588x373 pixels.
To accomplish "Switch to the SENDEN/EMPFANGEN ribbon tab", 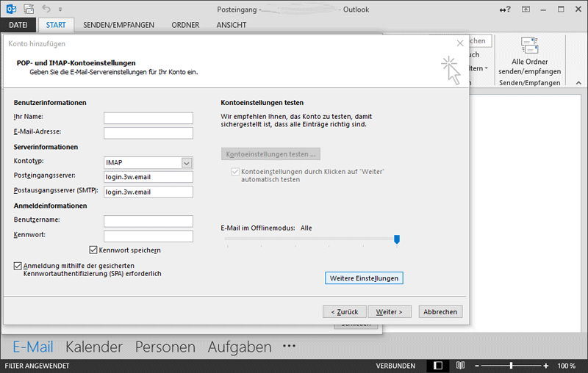I will [118, 24].
